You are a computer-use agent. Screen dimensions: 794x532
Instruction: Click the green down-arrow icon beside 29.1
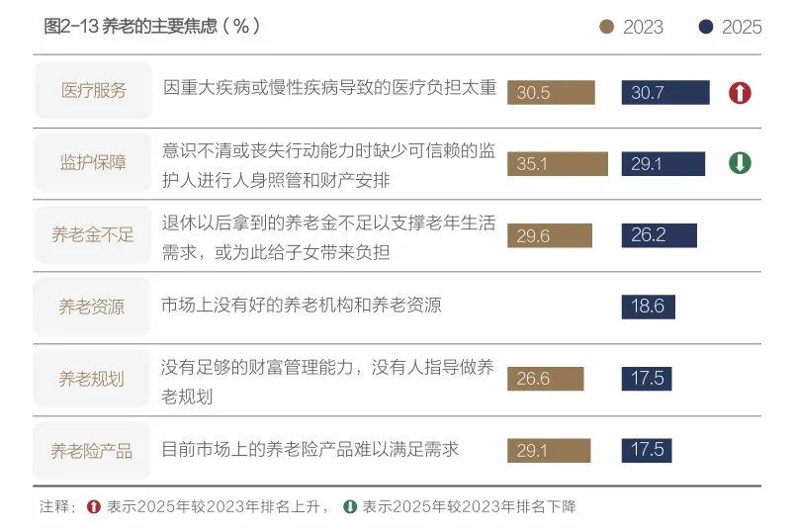(x=740, y=163)
